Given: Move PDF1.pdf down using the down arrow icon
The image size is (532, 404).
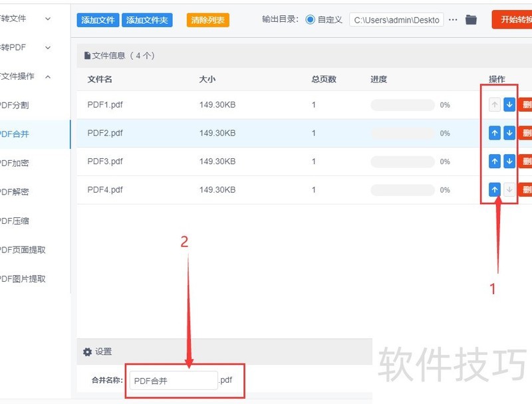Looking at the screenshot, I should (509, 104).
